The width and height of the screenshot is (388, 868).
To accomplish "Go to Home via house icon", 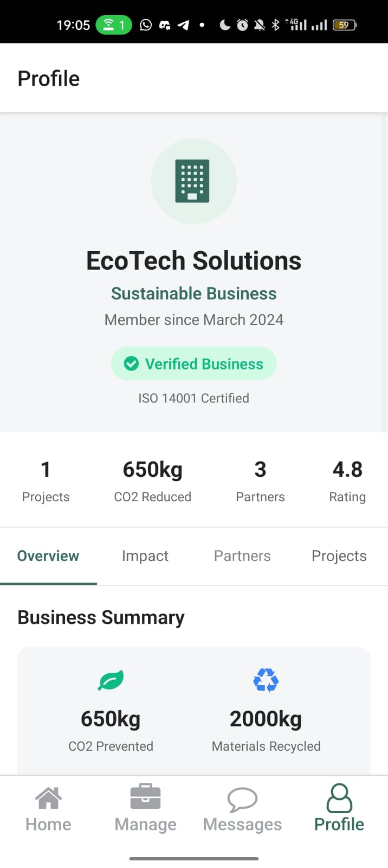I will (48, 799).
